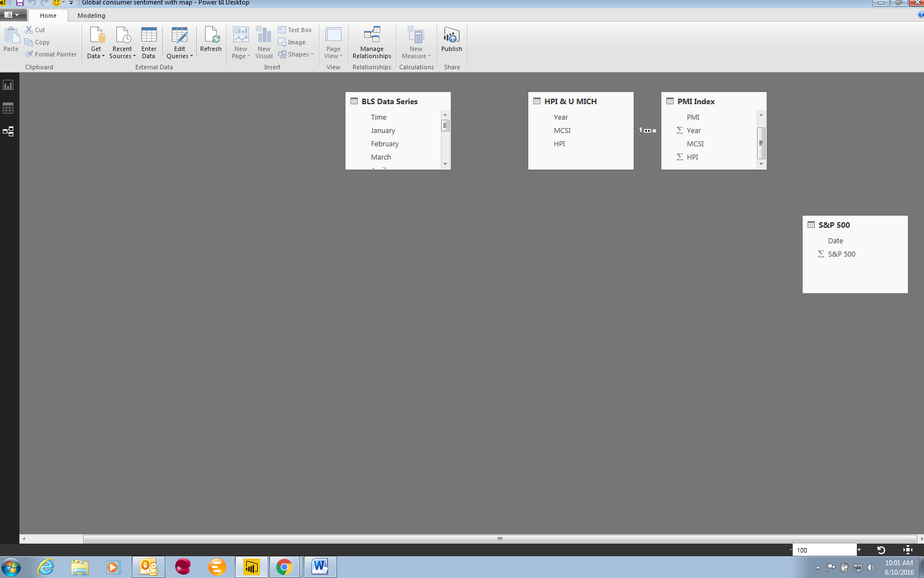Open the Get Data dropdown
This screenshot has width=924, height=578.
click(96, 43)
